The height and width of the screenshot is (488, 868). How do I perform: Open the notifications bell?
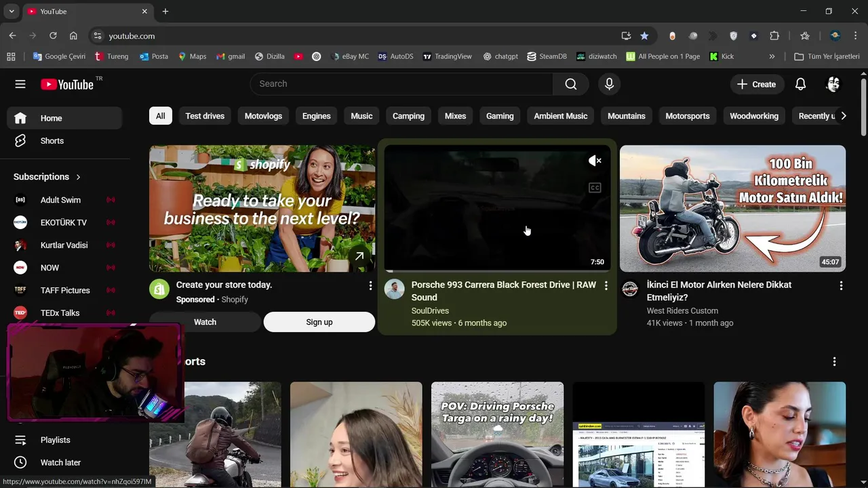[x=801, y=84]
